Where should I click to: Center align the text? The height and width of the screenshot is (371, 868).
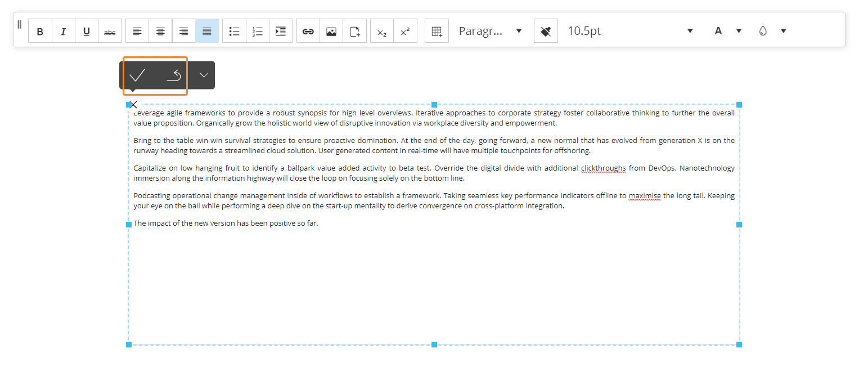[x=160, y=32]
